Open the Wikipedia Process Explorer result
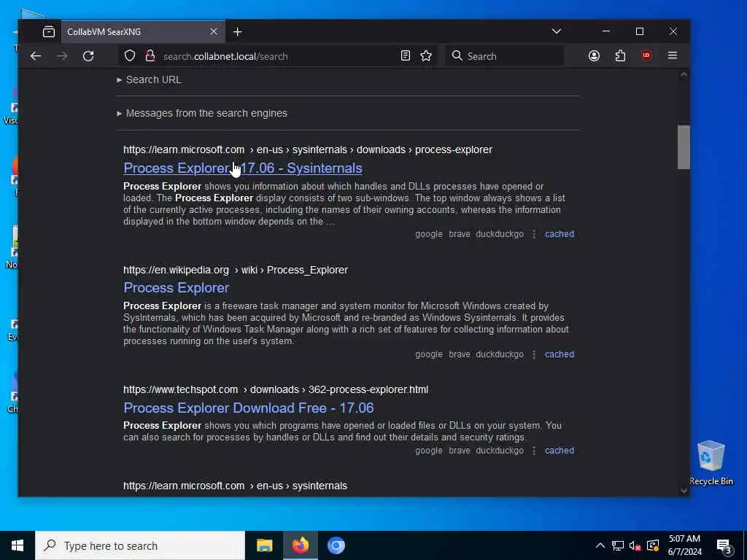 (x=177, y=287)
